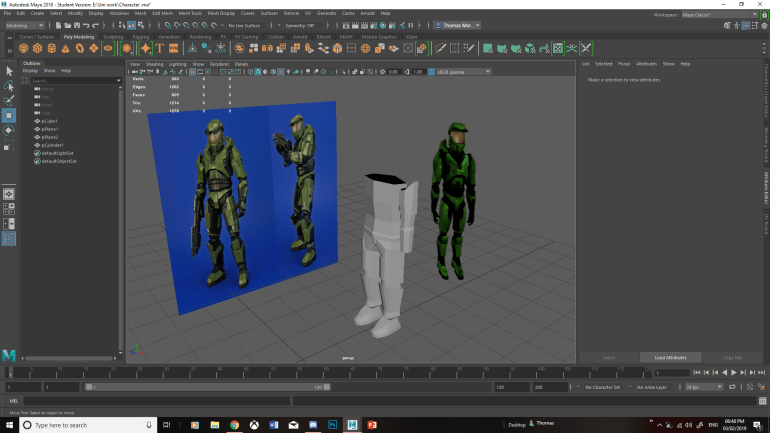Click go to start of playback
This screenshot has height=433, width=770.
(x=697, y=373)
